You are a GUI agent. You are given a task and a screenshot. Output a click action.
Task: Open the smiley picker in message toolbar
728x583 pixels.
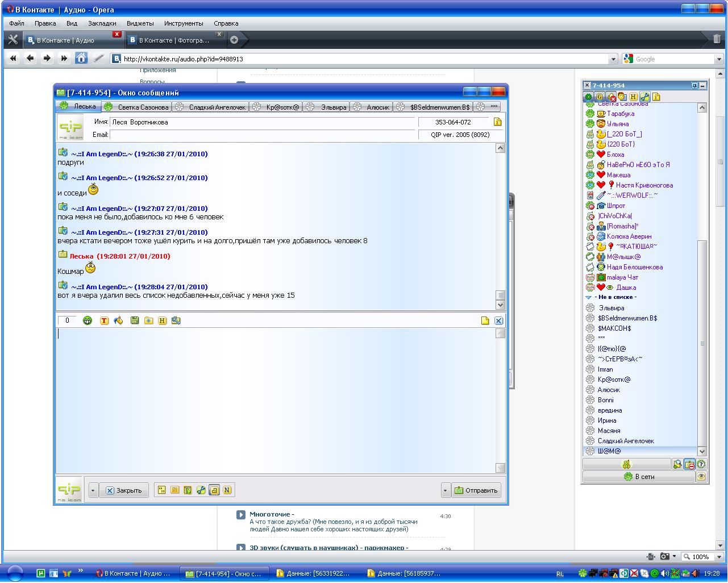pos(88,321)
